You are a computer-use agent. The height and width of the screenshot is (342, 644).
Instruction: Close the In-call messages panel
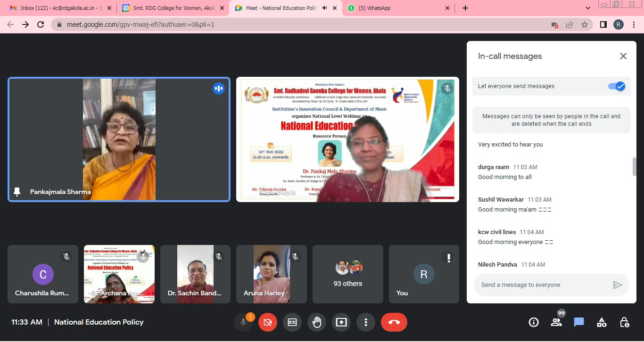[x=623, y=56]
